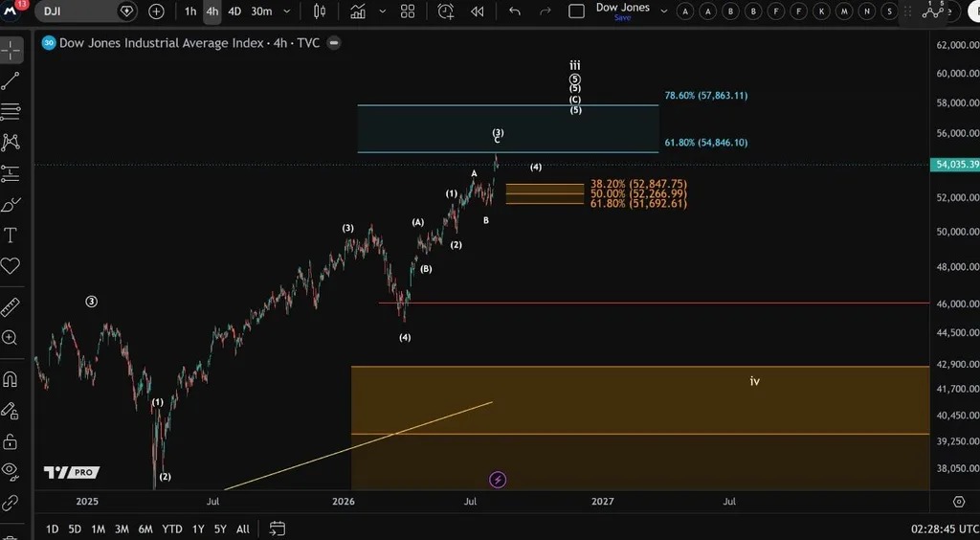The width and height of the screenshot is (980, 540).
Task: Click favorite drawing shortcut M
Action: click(844, 11)
